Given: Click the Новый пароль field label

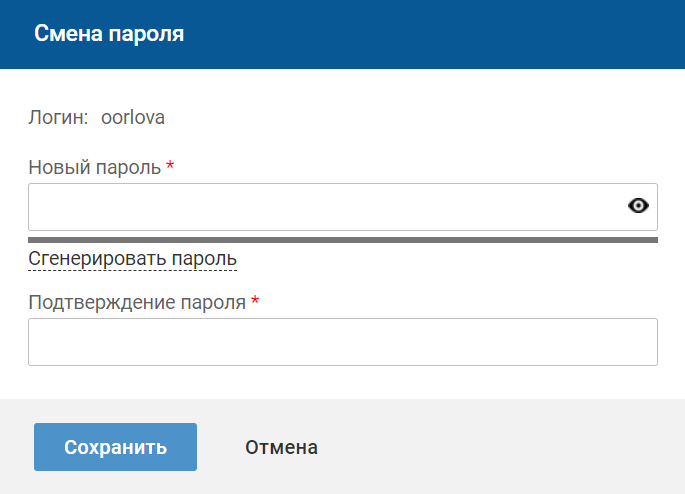Looking at the screenshot, I should [x=94, y=167].
